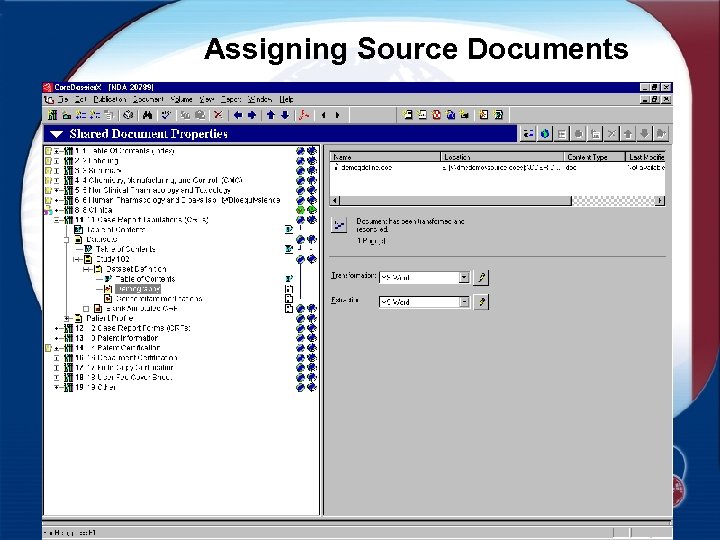Tick the checkbox before Blank Annotated CRF

click(x=86, y=309)
